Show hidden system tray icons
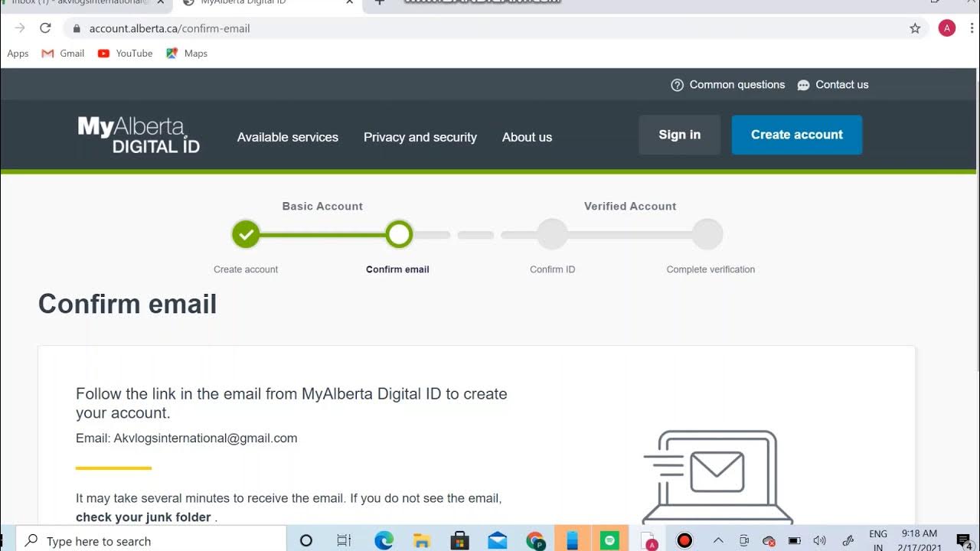The image size is (980, 551). point(718,541)
